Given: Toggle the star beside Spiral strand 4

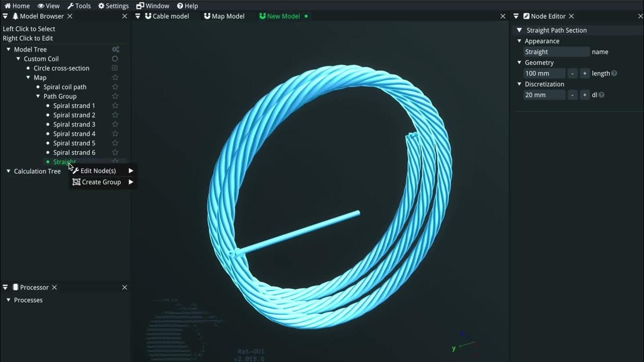Looking at the screenshot, I should coord(115,134).
